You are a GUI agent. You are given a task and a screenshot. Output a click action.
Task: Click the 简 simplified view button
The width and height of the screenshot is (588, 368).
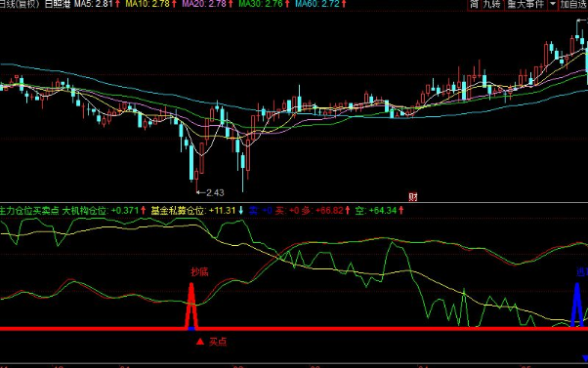tap(474, 5)
